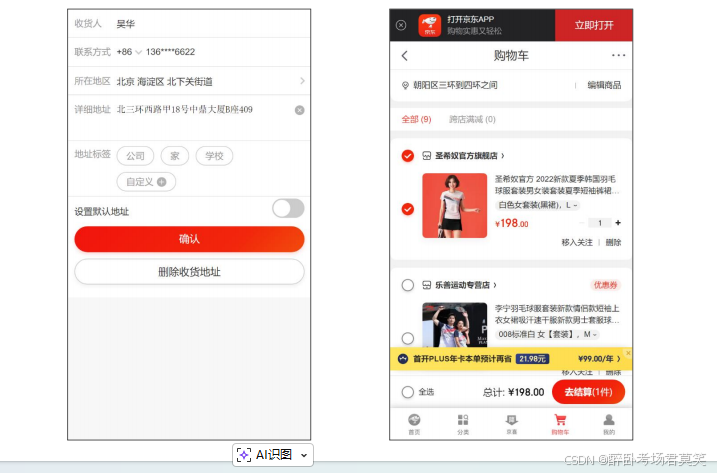
Task: Open the 李宁羽毛球服 product image
Action: tap(455, 325)
